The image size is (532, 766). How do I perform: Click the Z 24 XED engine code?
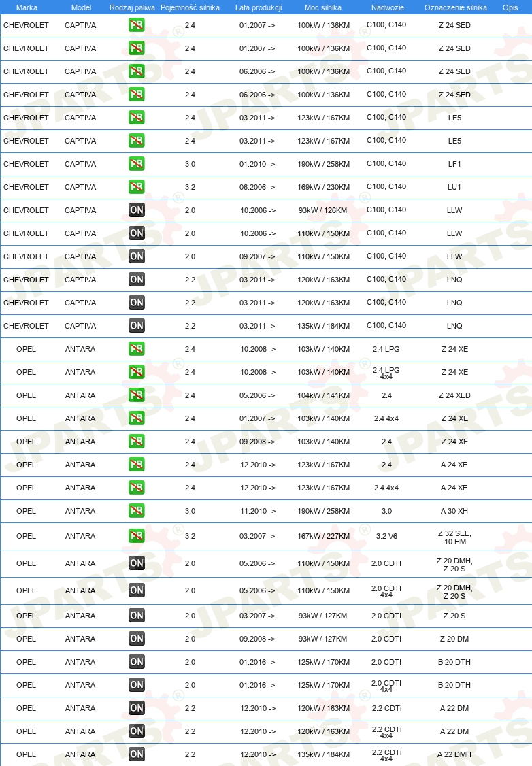[454, 395]
